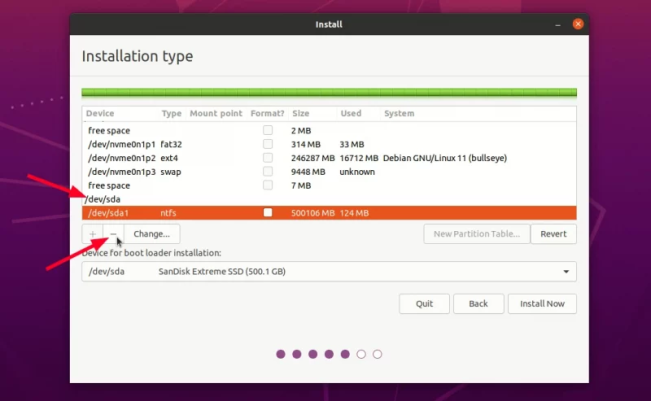Toggle format checkbox for /dev/sda1 ntfs

point(267,213)
